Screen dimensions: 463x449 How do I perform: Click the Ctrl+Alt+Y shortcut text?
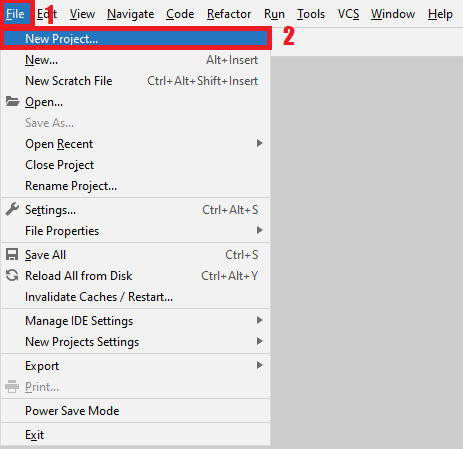[x=230, y=276]
